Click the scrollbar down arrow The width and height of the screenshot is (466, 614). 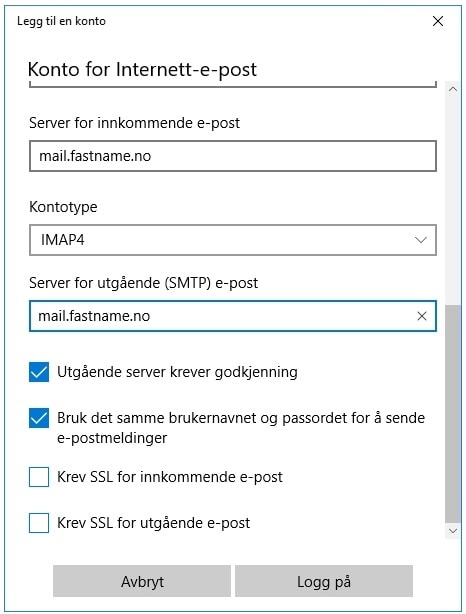coord(453,531)
